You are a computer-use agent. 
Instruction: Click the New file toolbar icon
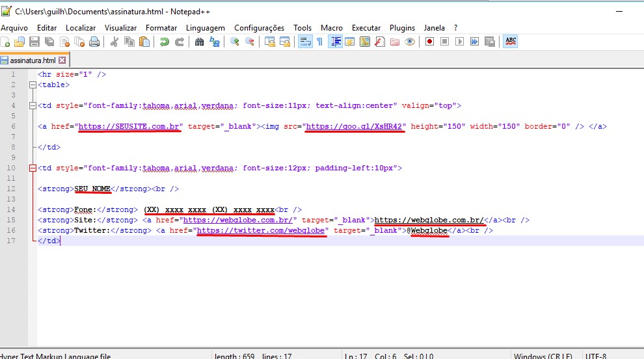(x=5, y=42)
